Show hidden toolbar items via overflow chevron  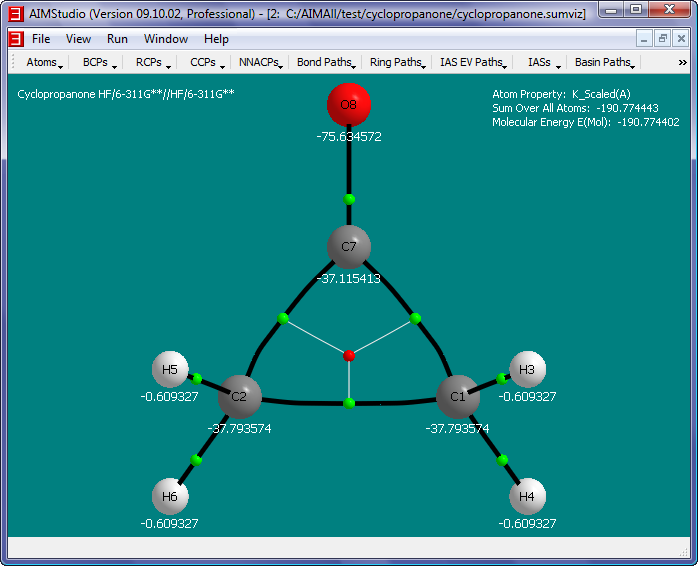(x=683, y=62)
